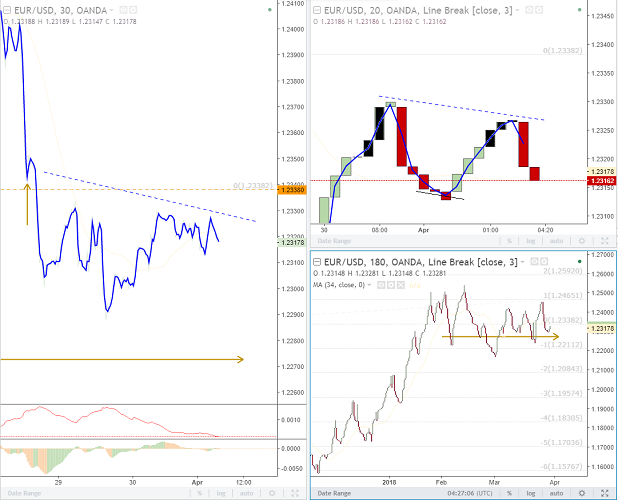Click the EUR/USD, 180, OANDA, Line Break title
Screen dimensions: 618x500
[x=421, y=262]
